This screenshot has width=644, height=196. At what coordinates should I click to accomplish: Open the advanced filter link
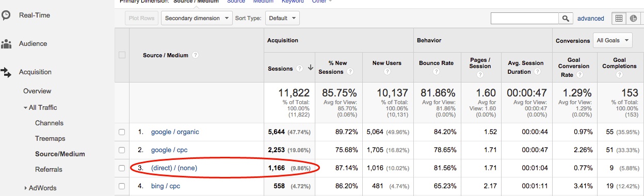tap(590, 19)
